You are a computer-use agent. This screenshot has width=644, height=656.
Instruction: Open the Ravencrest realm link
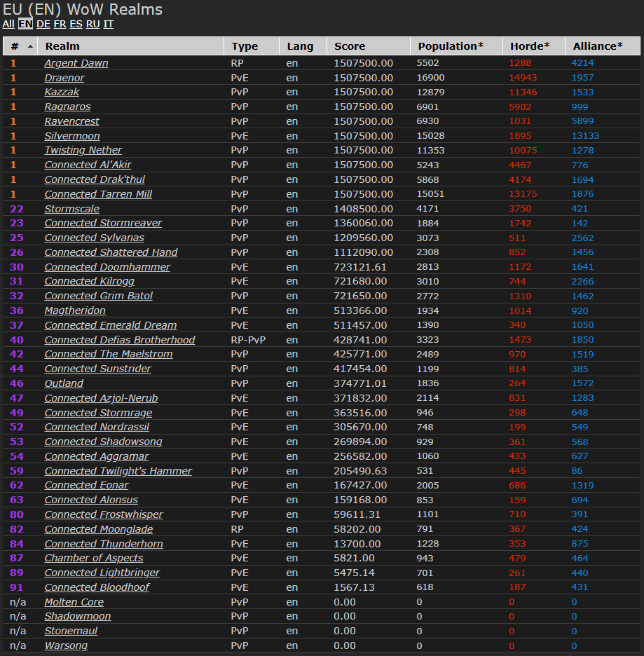coord(72,121)
